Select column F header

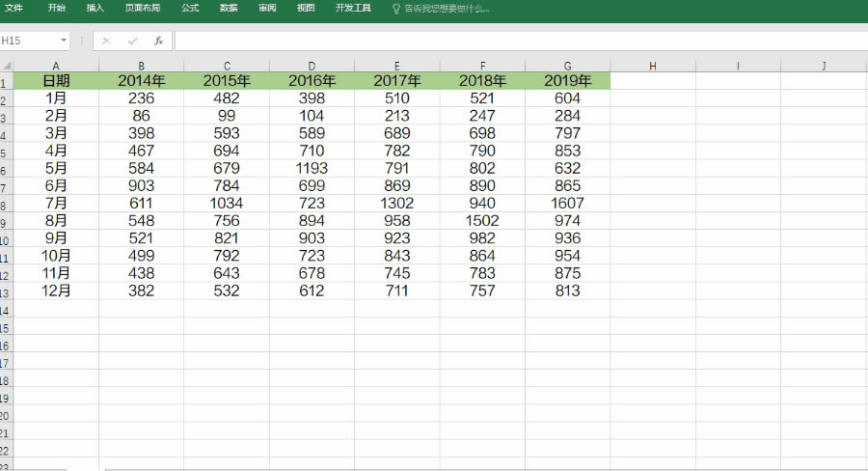482,66
